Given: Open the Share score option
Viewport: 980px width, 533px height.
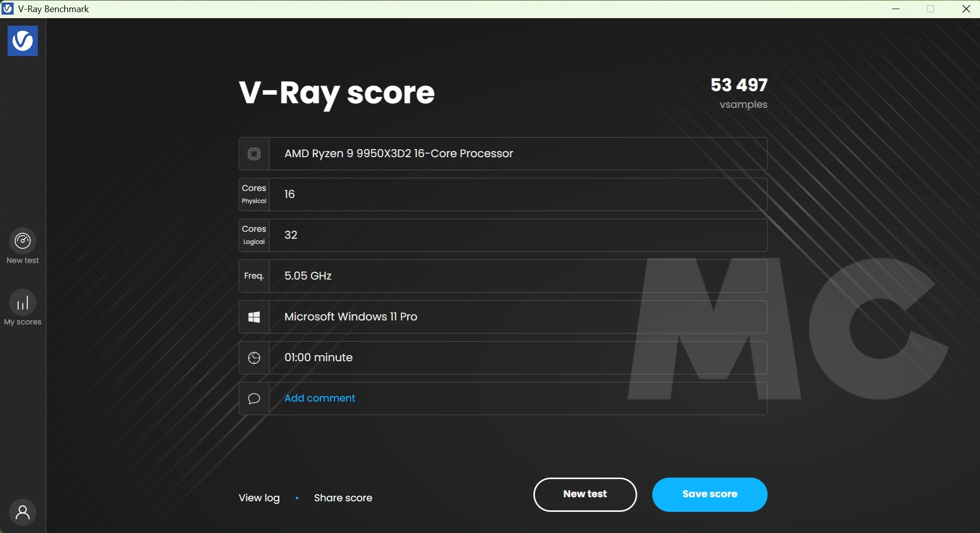Looking at the screenshot, I should [343, 498].
